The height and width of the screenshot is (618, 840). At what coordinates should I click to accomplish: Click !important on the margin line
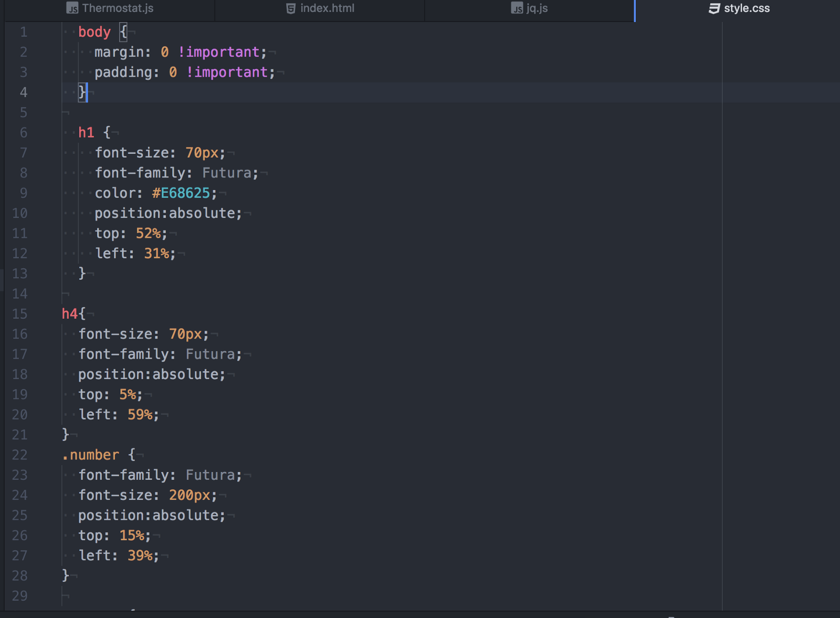point(218,53)
